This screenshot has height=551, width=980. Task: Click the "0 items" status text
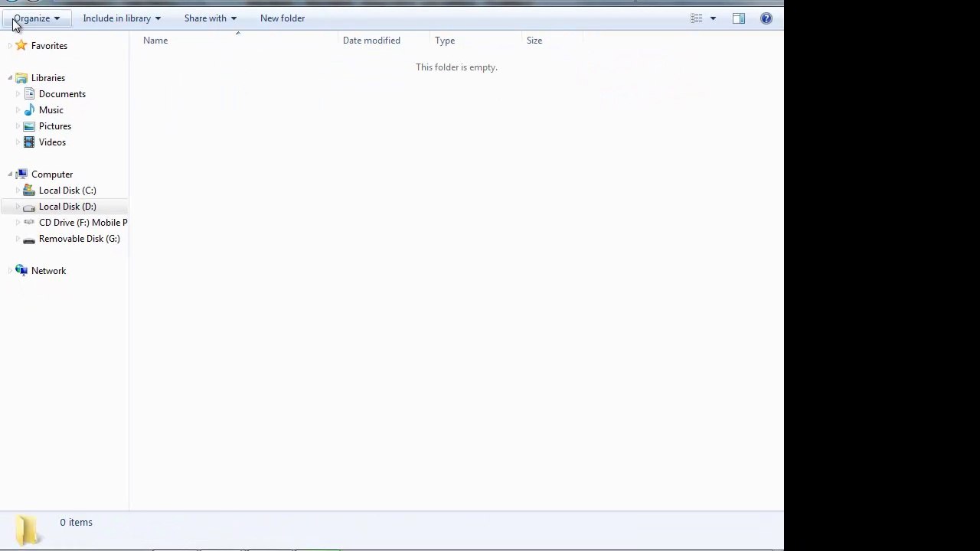[x=77, y=523]
